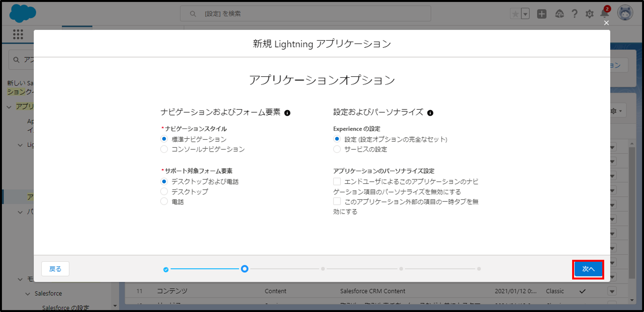The height and width of the screenshot is (312, 644).
Task: Open the notifications bell
Action: 604,14
